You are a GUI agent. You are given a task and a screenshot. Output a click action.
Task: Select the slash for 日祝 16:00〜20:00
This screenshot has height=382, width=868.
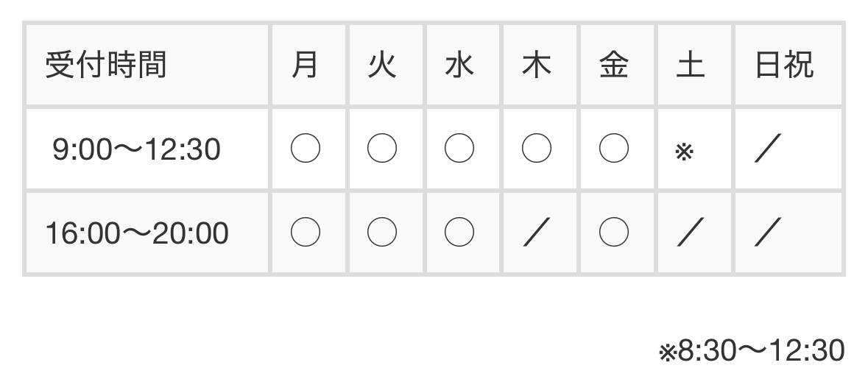click(x=767, y=235)
